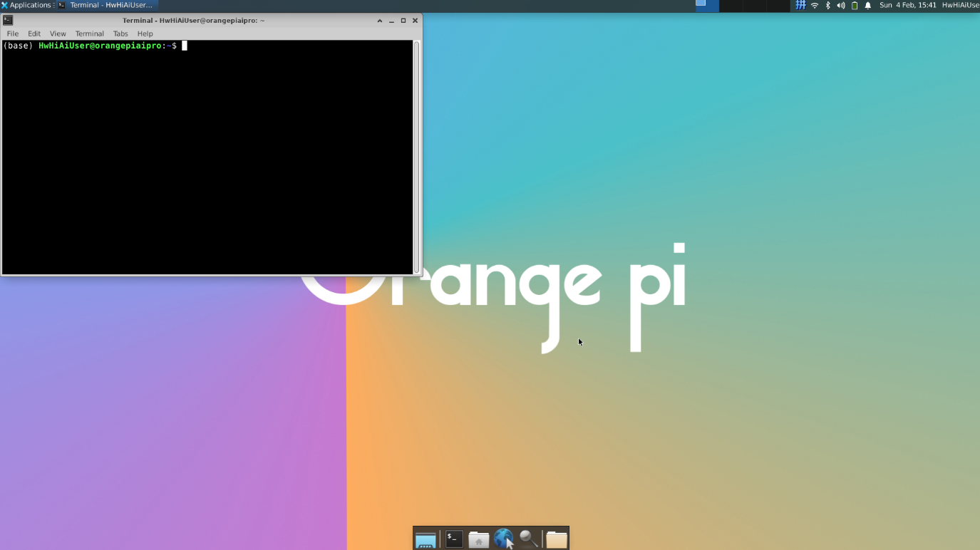Image resolution: width=980 pixels, height=550 pixels.
Task: Click the Terminal vertical scrollbar
Action: pos(416,157)
